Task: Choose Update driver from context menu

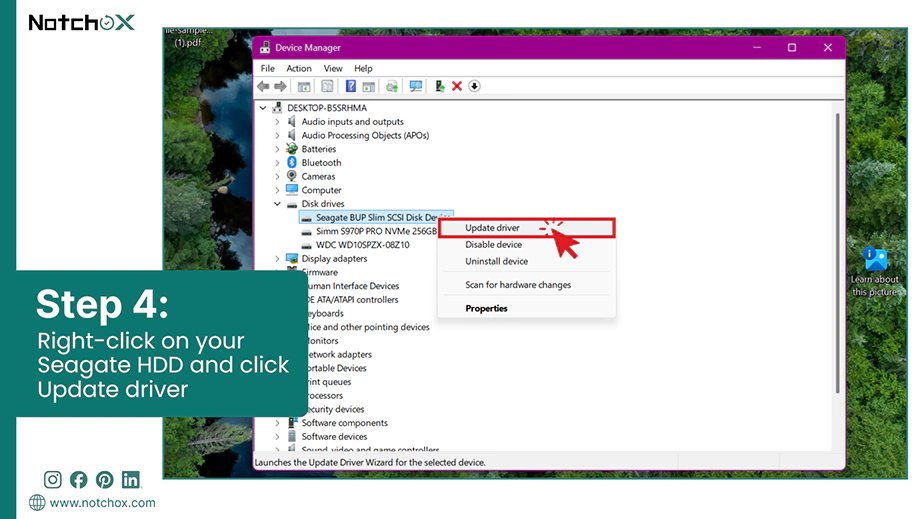Action: tap(527, 227)
